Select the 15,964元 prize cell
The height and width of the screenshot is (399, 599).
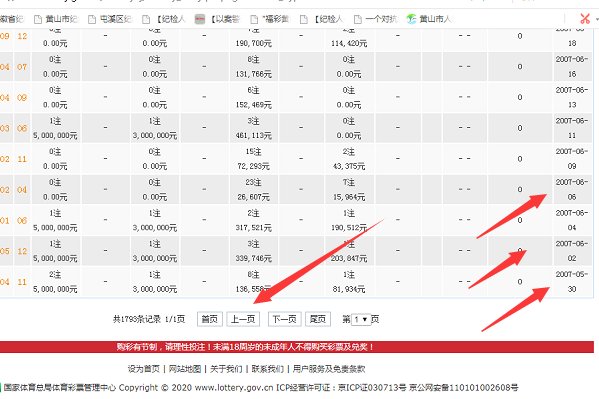click(349, 197)
